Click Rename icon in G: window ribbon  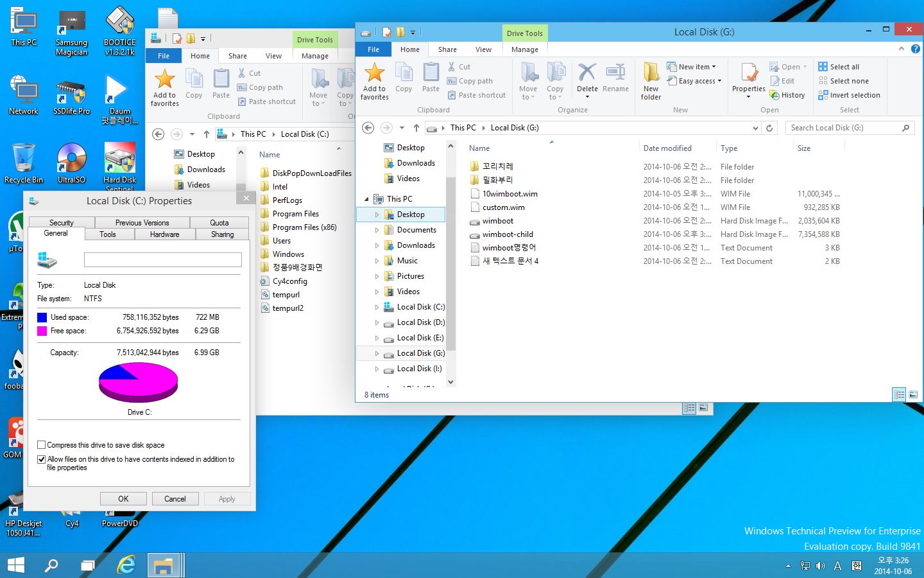[615, 78]
